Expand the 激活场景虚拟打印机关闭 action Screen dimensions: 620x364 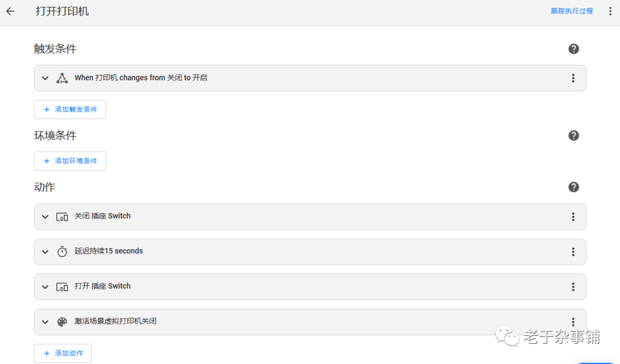(x=45, y=322)
